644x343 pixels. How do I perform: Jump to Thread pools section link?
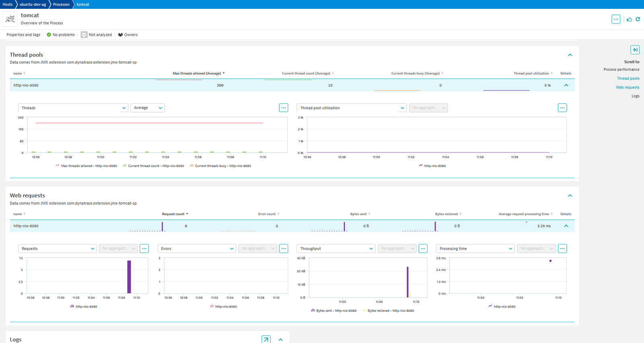[x=628, y=78]
